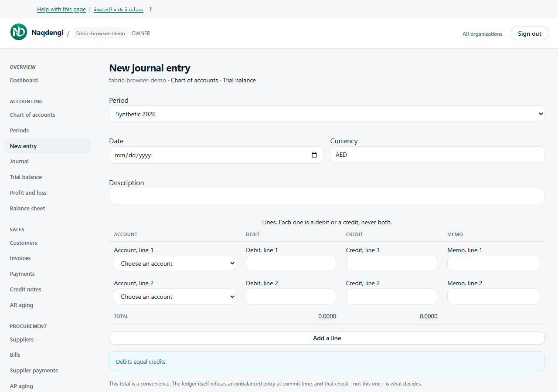This screenshot has height=392, width=558.
Task: Open the Period dropdown showing Synthetic 2026
Action: click(327, 114)
